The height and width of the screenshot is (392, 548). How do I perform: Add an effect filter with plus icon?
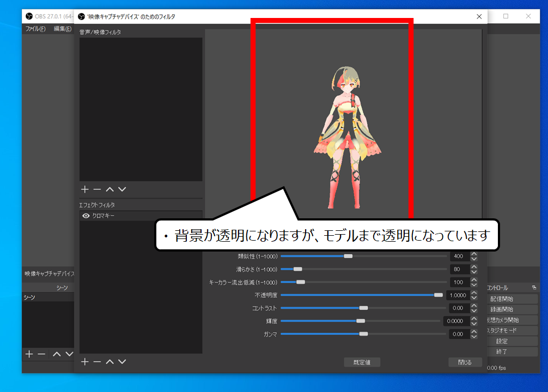click(84, 362)
